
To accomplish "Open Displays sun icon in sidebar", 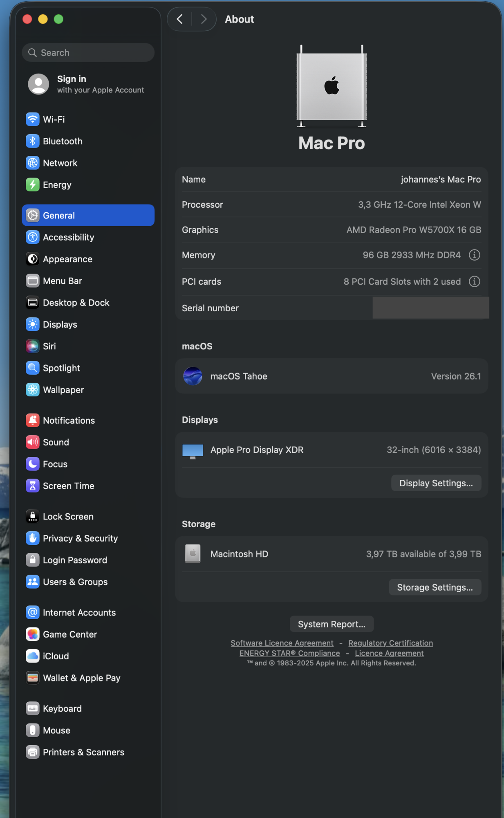I will 33,324.
